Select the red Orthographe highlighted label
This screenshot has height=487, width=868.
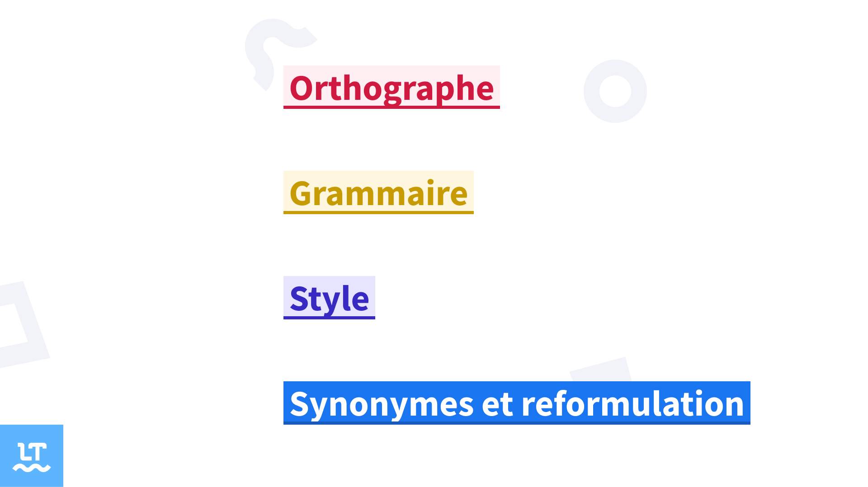(x=392, y=87)
